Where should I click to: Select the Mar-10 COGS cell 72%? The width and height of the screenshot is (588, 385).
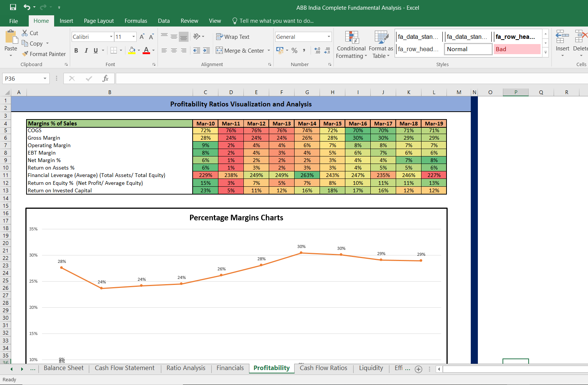point(205,130)
